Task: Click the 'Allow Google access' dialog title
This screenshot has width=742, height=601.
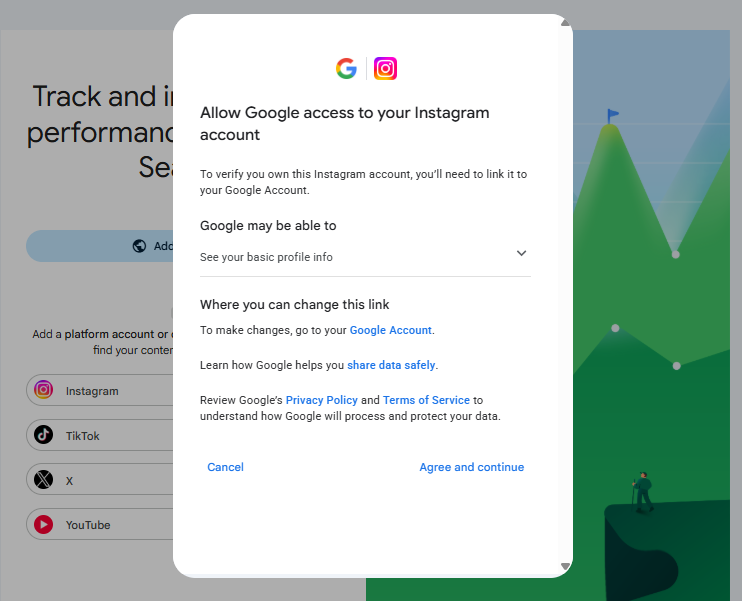Action: 344,124
